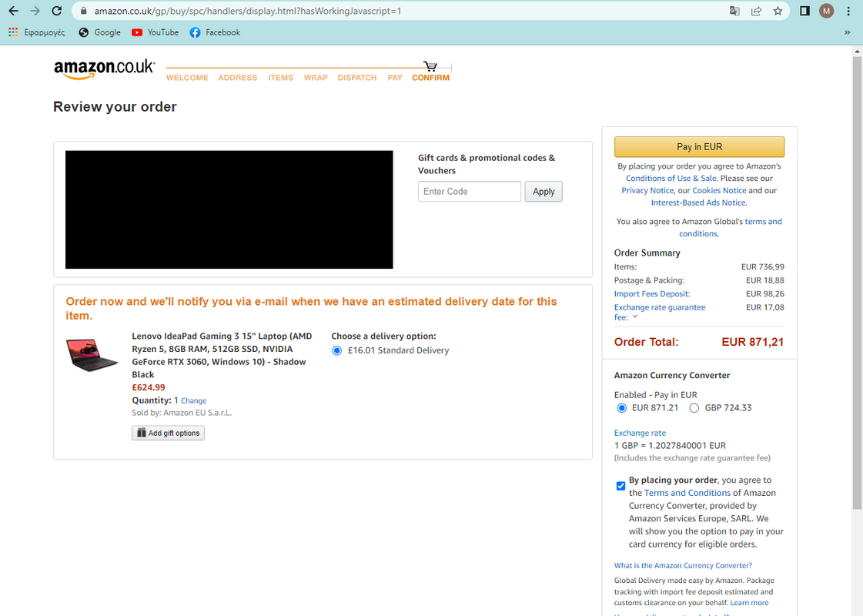Click the Lenovo IdeaPad Gaming 3 title
This screenshot has height=616, width=863.
(x=222, y=355)
